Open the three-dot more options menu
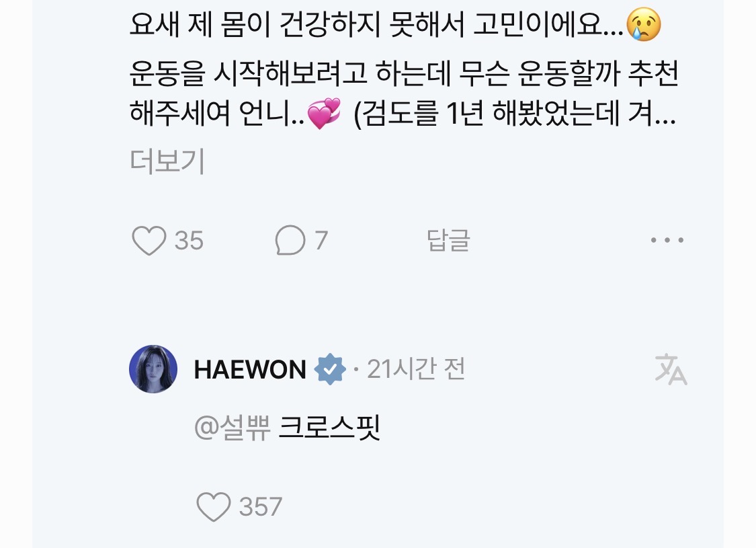756x548 pixels. (x=667, y=240)
